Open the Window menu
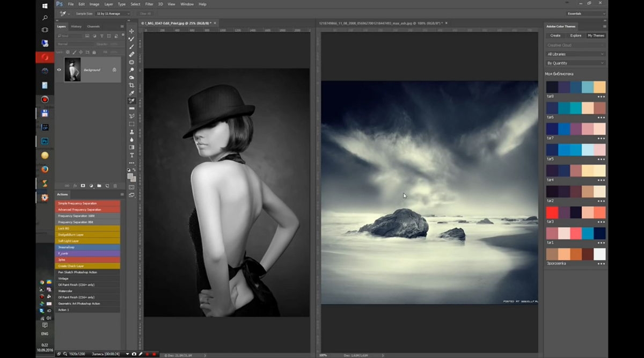This screenshot has width=644, height=358. coord(187,4)
